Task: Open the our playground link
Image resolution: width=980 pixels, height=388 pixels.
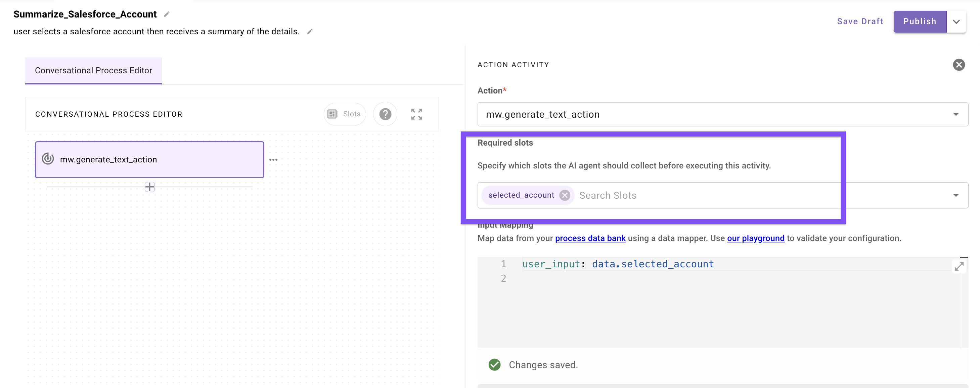Action: point(756,238)
